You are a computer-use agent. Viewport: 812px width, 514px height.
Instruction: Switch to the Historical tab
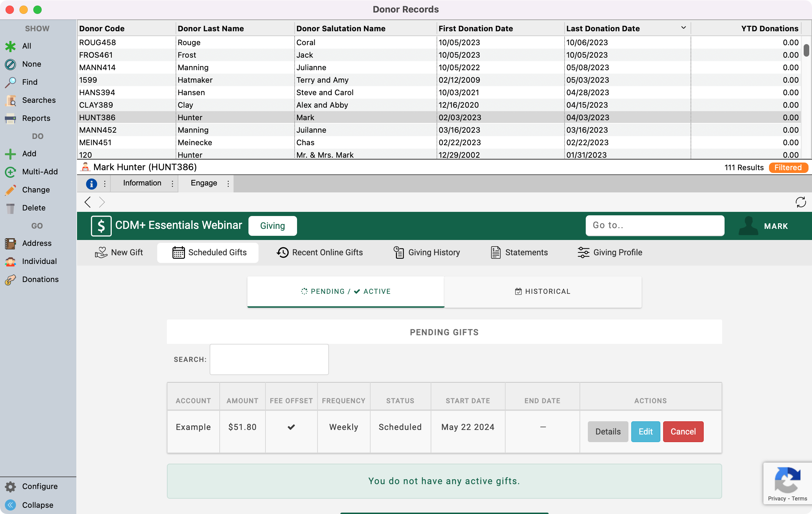[x=543, y=291]
